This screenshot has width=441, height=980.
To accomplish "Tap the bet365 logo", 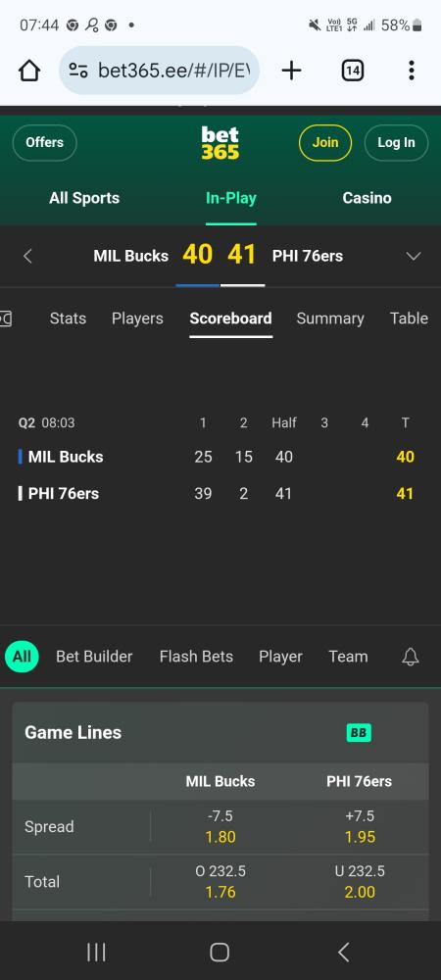I will click(220, 143).
